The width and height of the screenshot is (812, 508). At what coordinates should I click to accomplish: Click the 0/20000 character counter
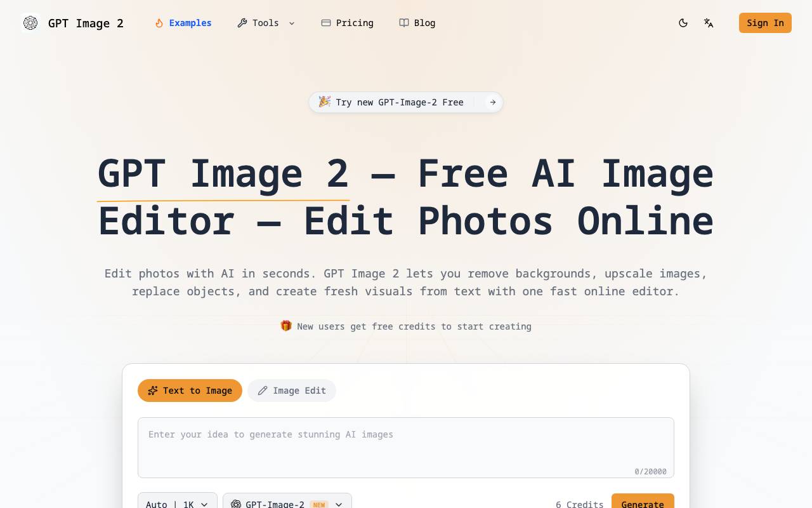(x=650, y=471)
